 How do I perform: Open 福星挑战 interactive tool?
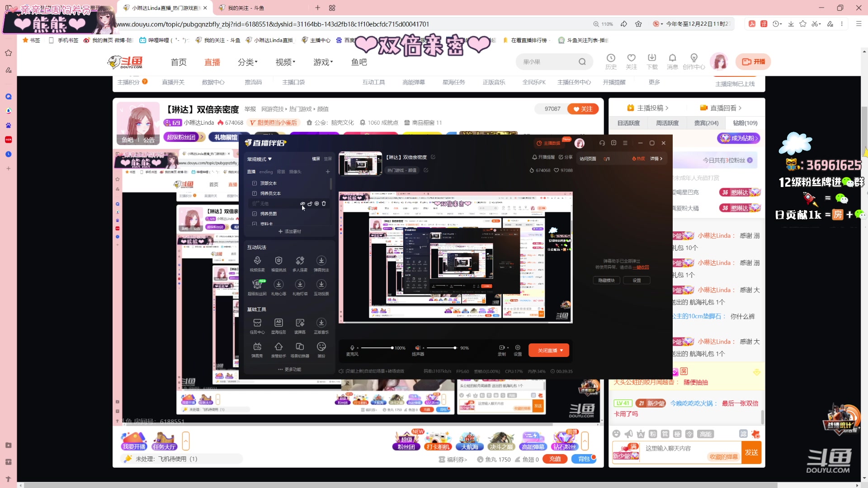pos(278,263)
